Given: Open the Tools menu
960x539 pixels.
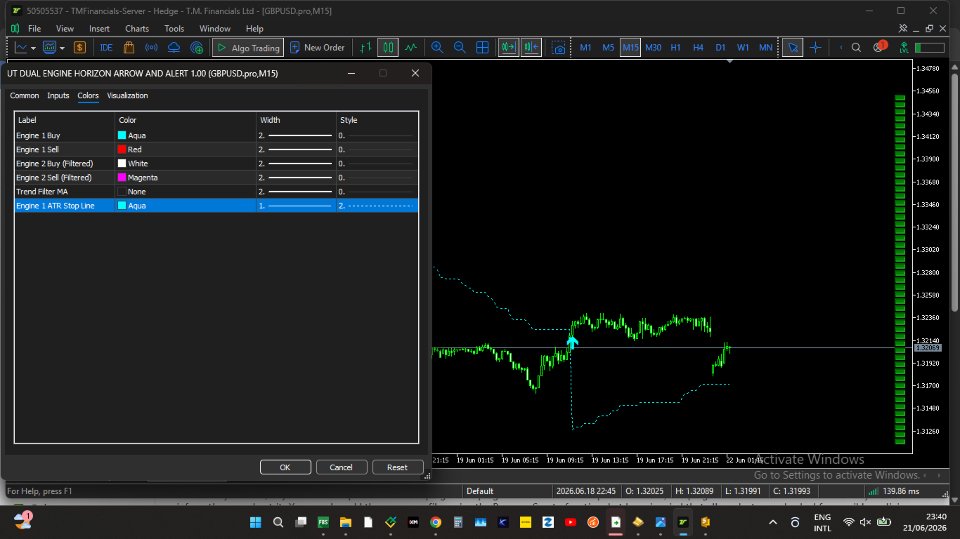Looking at the screenshot, I should click(x=174, y=28).
